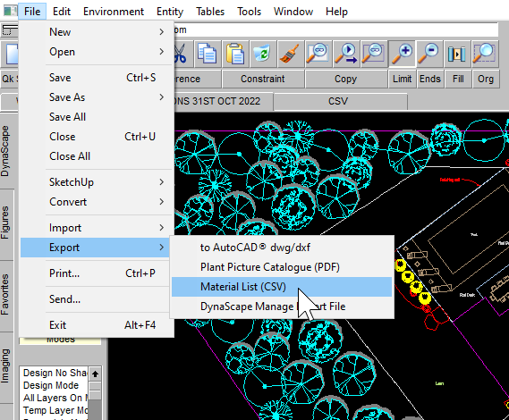Image resolution: width=509 pixels, height=420 pixels.
Task: Select Temp Layer mode in list
Action: coord(55,410)
